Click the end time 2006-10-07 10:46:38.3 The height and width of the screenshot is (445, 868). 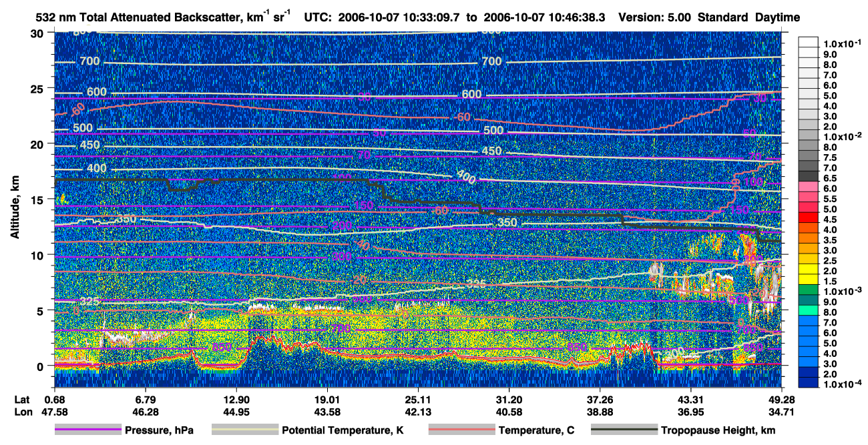[544, 18]
